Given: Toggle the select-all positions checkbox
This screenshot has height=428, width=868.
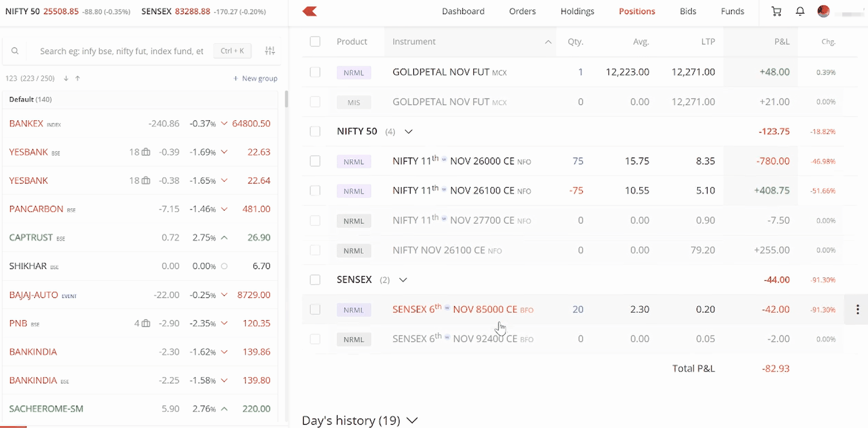Looking at the screenshot, I should point(315,42).
